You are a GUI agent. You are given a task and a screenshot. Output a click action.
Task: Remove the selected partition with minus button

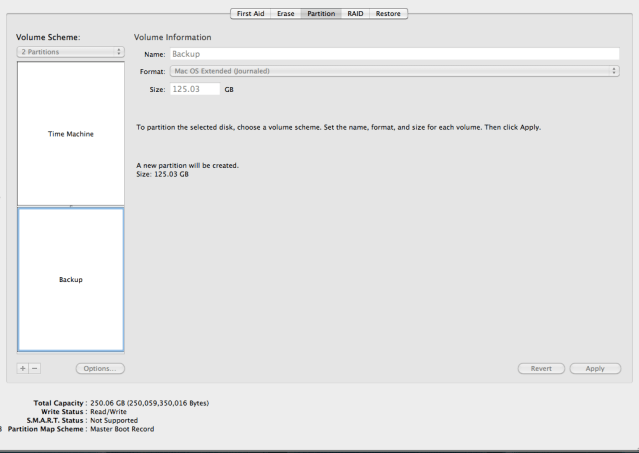point(35,368)
